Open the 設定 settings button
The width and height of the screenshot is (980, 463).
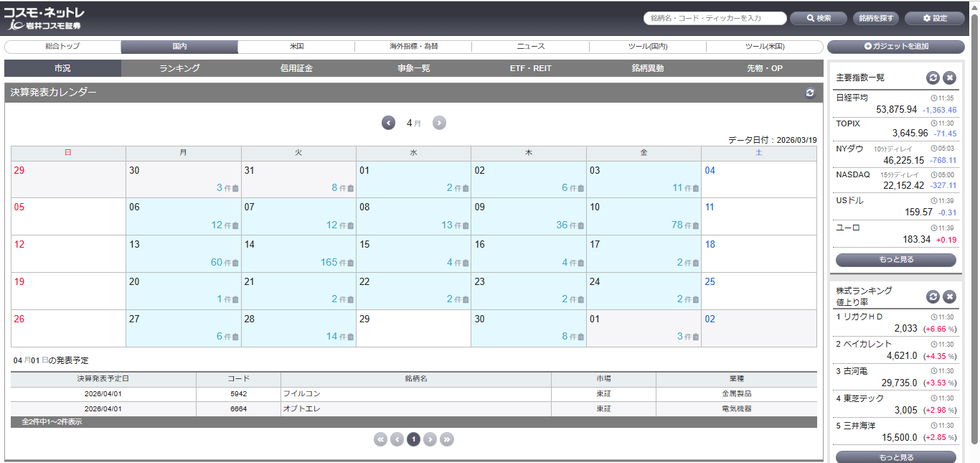pos(934,18)
